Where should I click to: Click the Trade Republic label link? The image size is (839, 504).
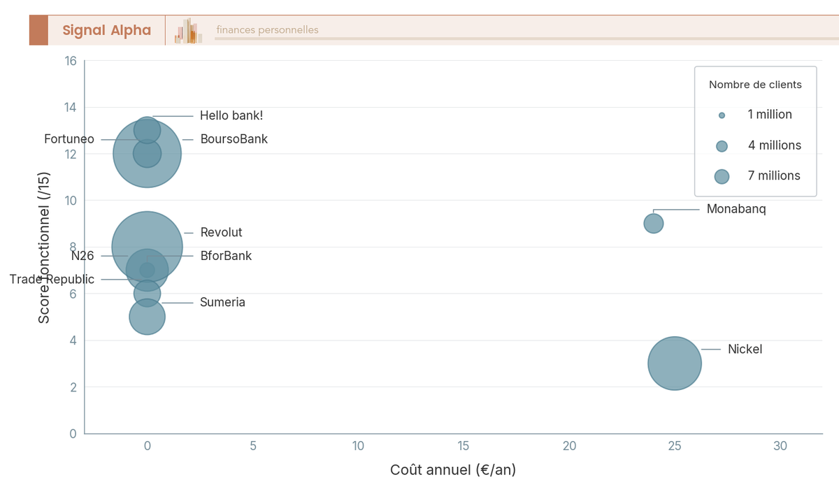[52, 279]
